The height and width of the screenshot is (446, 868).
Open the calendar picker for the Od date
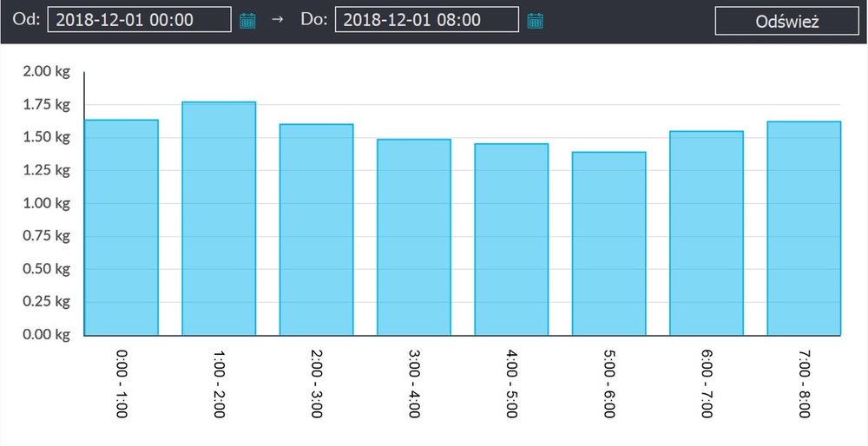(x=247, y=21)
